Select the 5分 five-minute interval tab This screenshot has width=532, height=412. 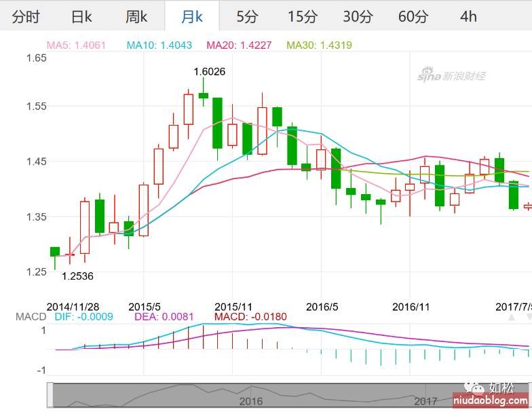pos(247,17)
